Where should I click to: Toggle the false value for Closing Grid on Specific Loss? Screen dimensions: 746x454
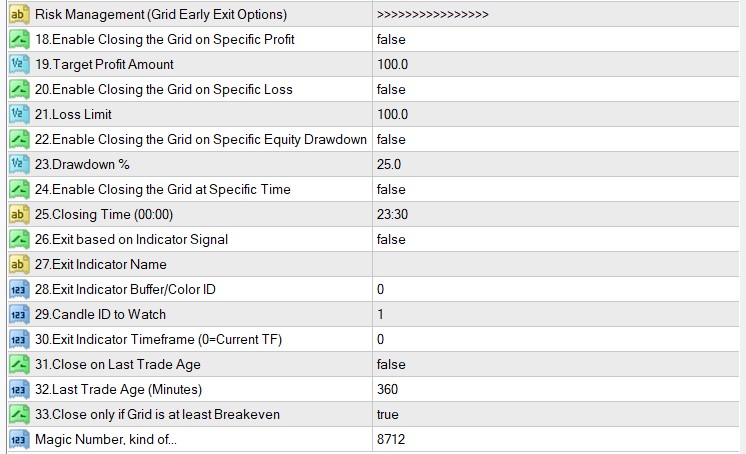pyautogui.click(x=391, y=90)
